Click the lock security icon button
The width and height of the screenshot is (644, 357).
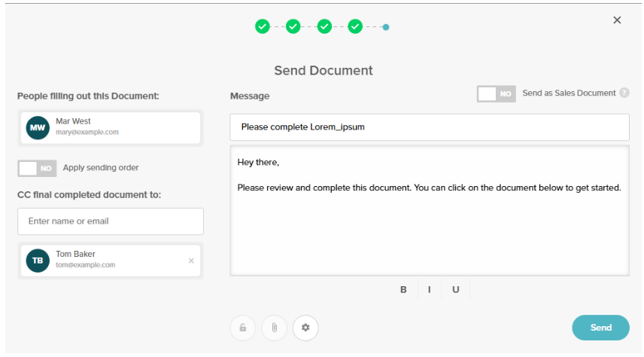pyautogui.click(x=243, y=328)
